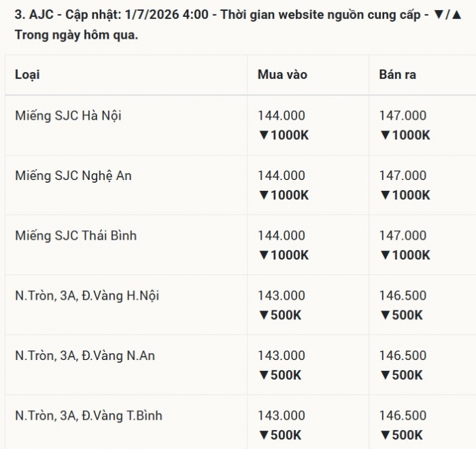Click the up/down triangle legend in heading
Viewport: 476px width, 449px height.
click(448, 14)
